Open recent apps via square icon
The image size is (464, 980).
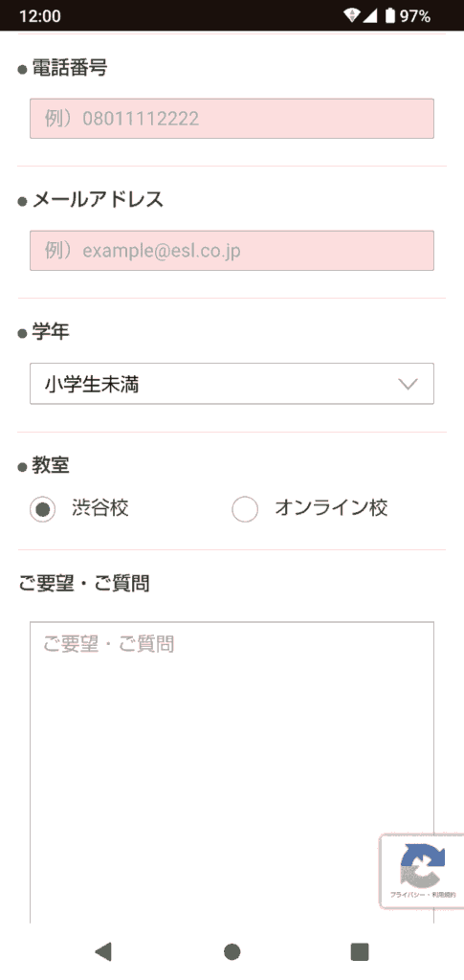pos(360,952)
